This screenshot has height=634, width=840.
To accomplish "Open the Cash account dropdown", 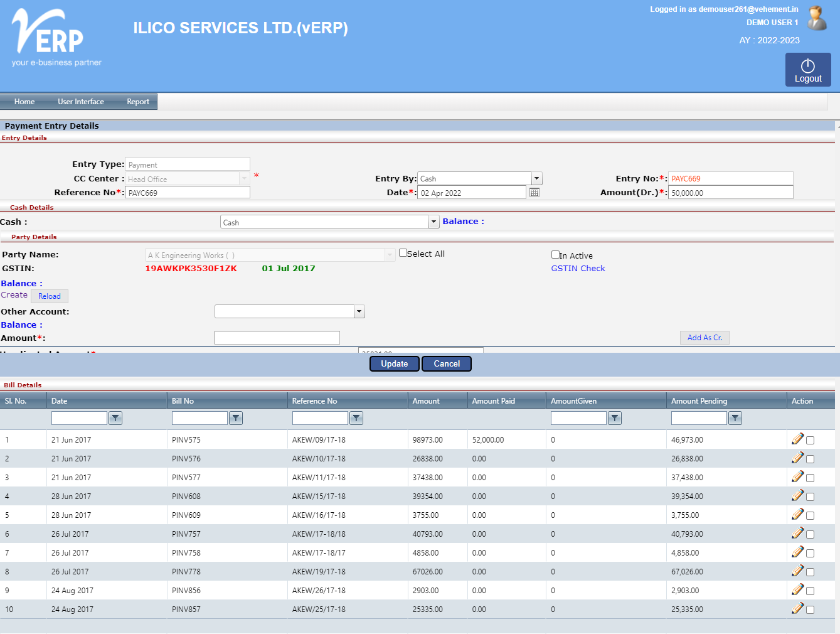I will click(433, 222).
